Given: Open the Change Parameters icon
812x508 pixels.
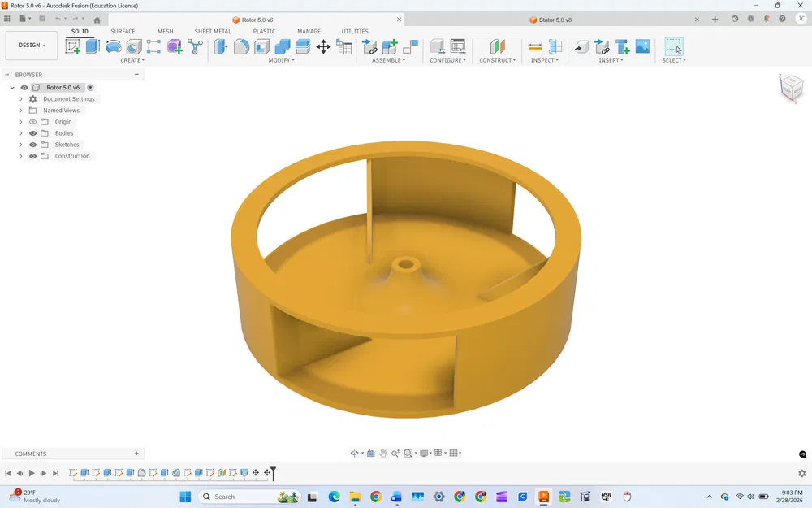Looking at the screenshot, I should [343, 46].
